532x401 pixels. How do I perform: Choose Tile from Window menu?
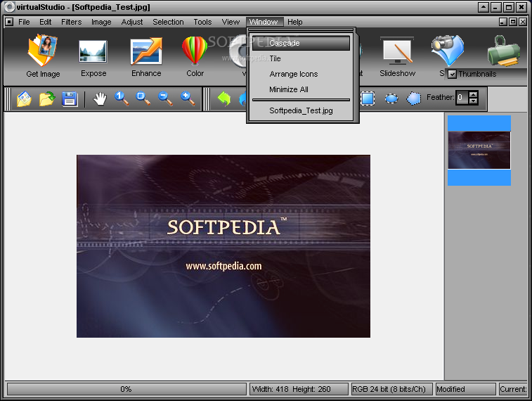pyautogui.click(x=301, y=58)
